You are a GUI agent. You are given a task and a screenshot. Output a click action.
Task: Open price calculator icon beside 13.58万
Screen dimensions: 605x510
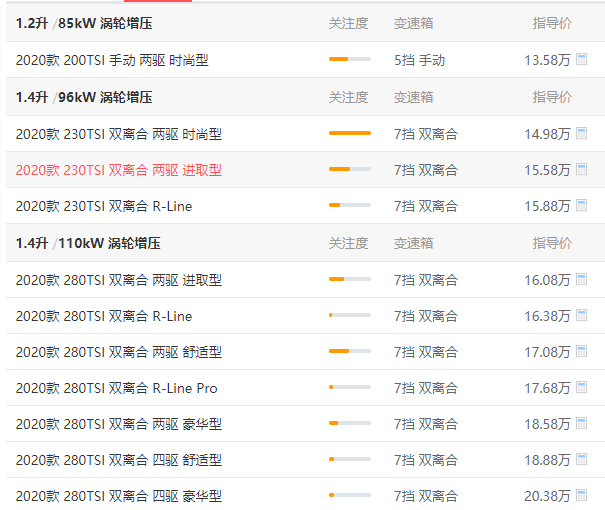(x=581, y=59)
